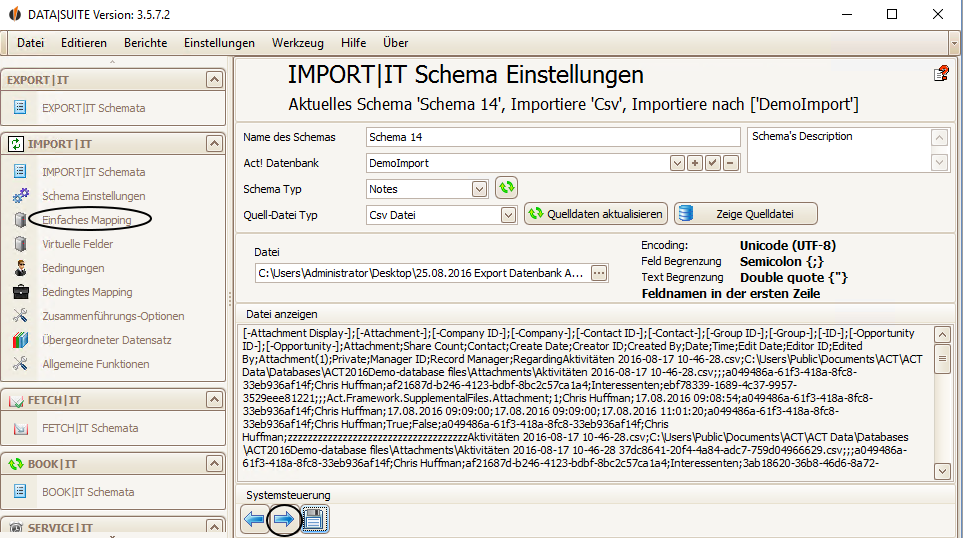Viewport: 963px width, 538px height.
Task: Click Schema's Description scroll up arrow
Action: pyautogui.click(x=939, y=138)
